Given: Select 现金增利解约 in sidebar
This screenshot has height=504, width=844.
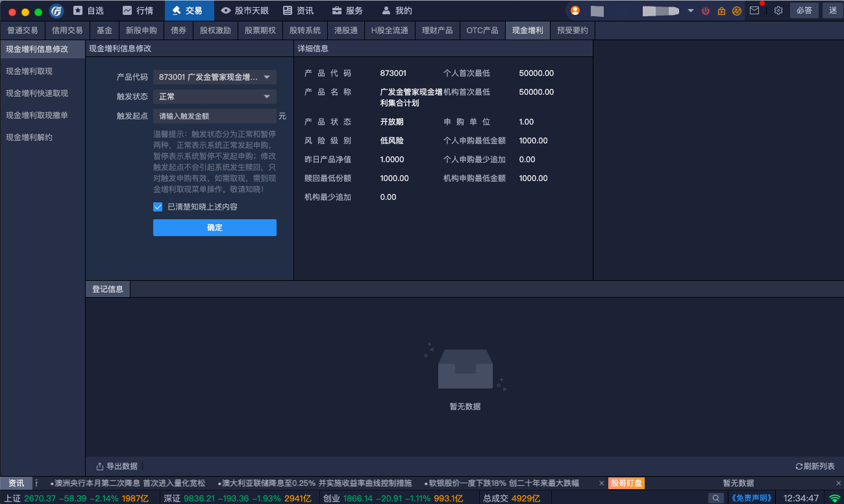Looking at the screenshot, I should pyautogui.click(x=42, y=138).
